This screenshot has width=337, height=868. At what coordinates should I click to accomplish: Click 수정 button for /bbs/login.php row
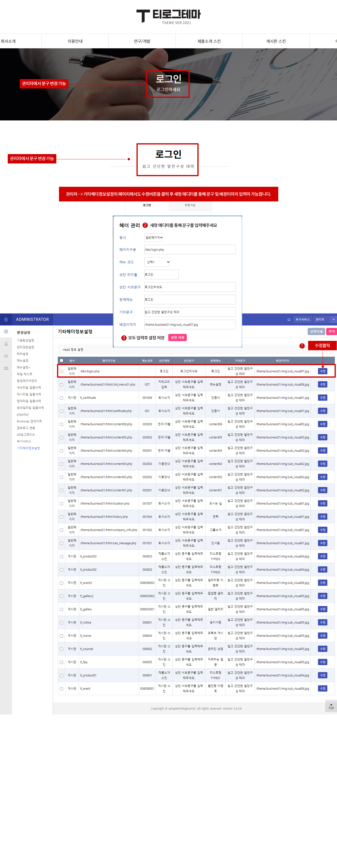click(x=323, y=371)
